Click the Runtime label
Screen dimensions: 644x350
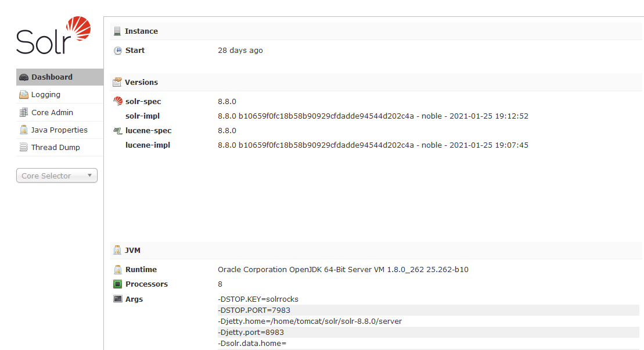pos(141,270)
